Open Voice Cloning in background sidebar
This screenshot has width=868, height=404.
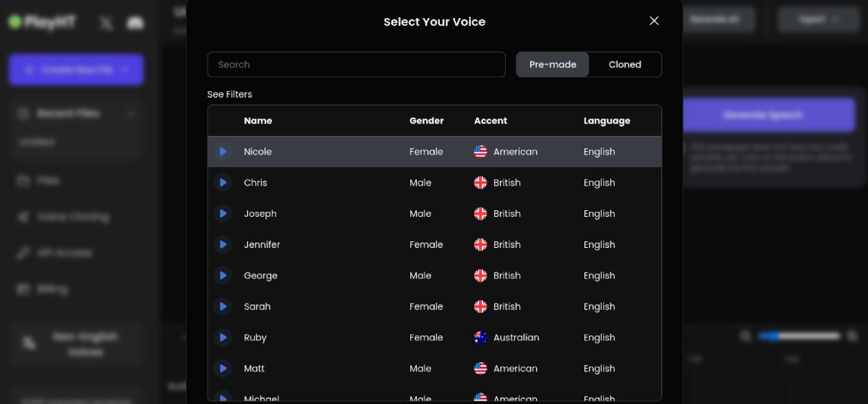63,217
